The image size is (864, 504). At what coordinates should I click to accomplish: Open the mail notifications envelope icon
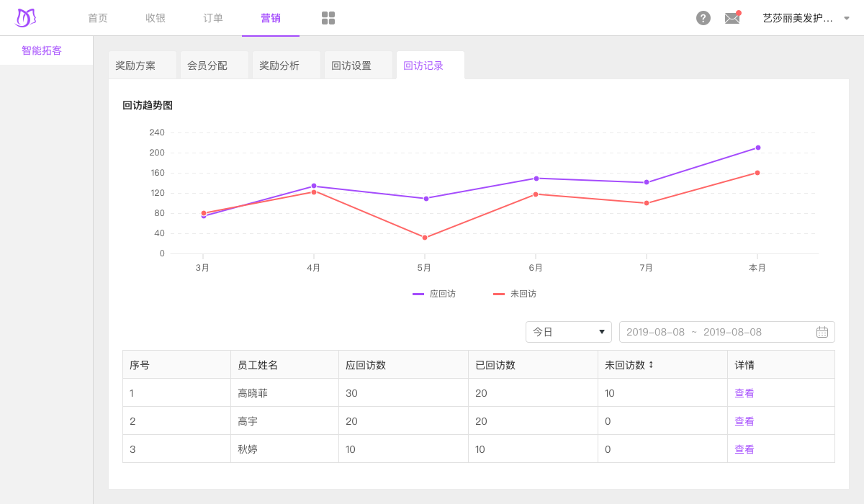tap(732, 18)
